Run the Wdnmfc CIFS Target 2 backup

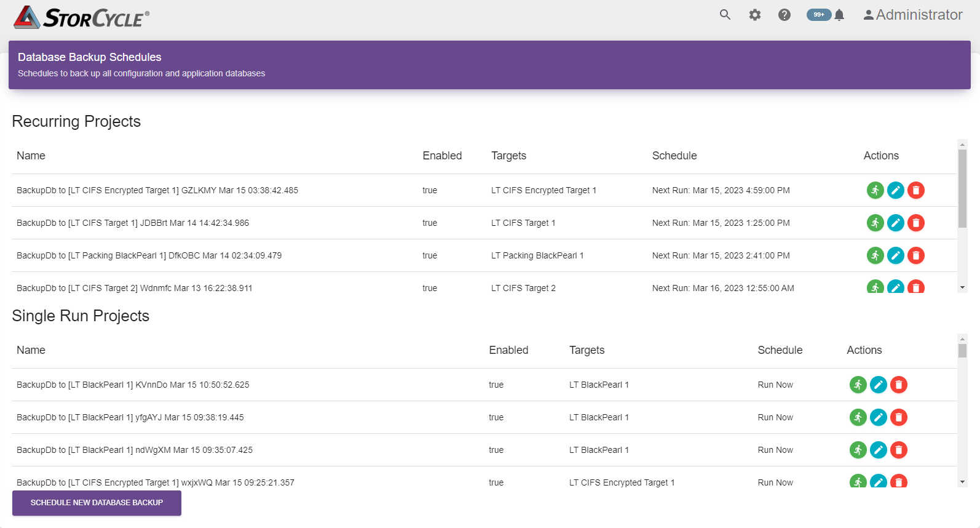coord(875,287)
